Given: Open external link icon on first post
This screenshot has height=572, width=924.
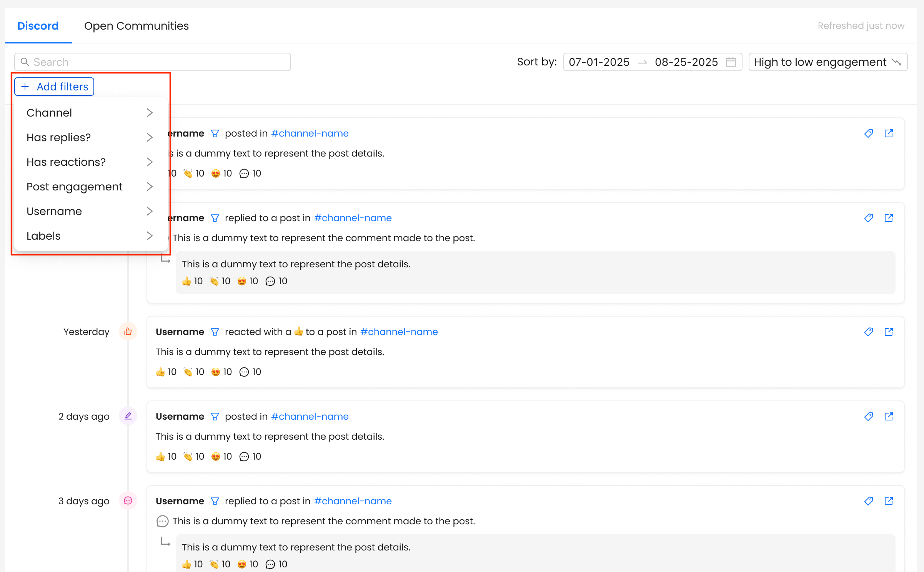Looking at the screenshot, I should pyautogui.click(x=888, y=133).
